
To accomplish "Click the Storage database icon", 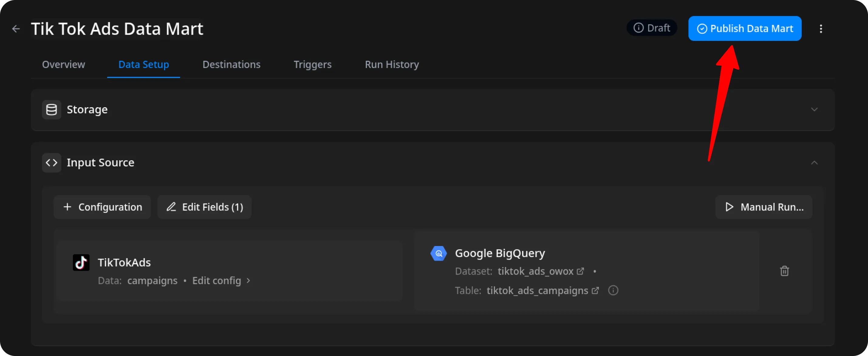I will (52, 110).
